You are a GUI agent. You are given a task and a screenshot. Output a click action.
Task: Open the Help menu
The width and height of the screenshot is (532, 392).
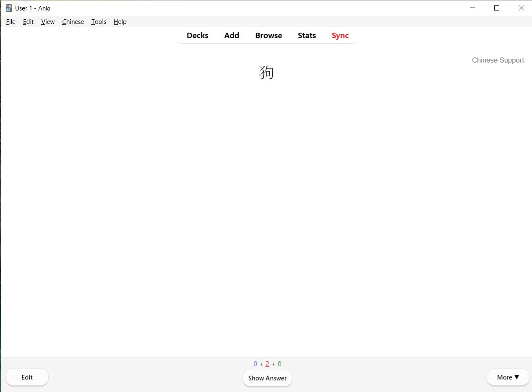pyautogui.click(x=120, y=22)
